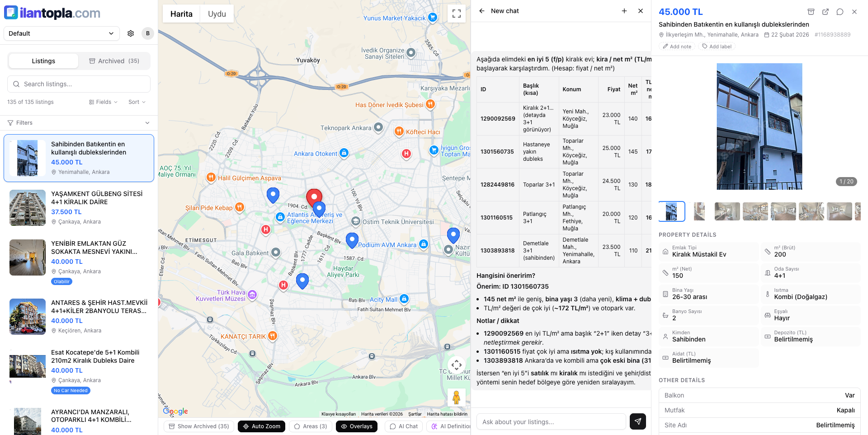
Task: Recenter map with camera controls icon
Action: click(456, 365)
